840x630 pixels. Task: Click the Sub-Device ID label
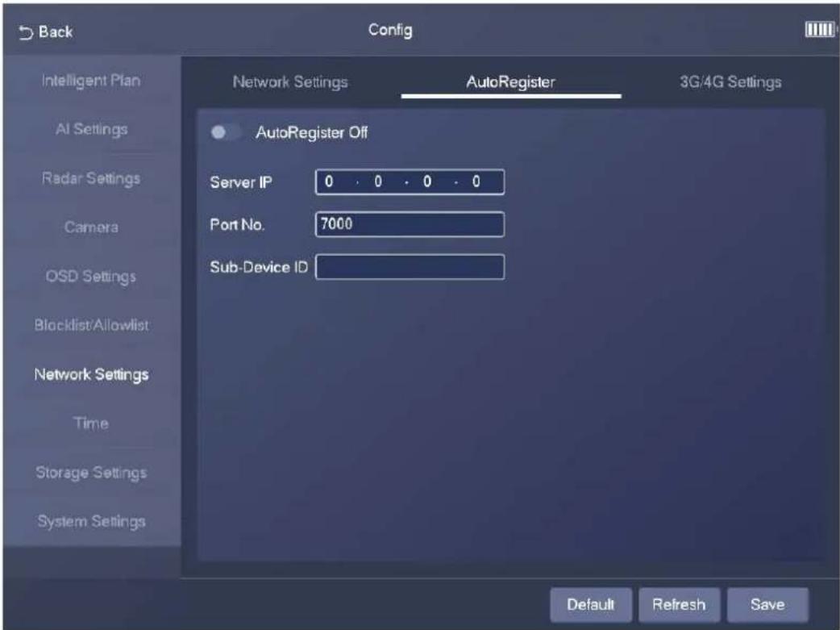(259, 267)
